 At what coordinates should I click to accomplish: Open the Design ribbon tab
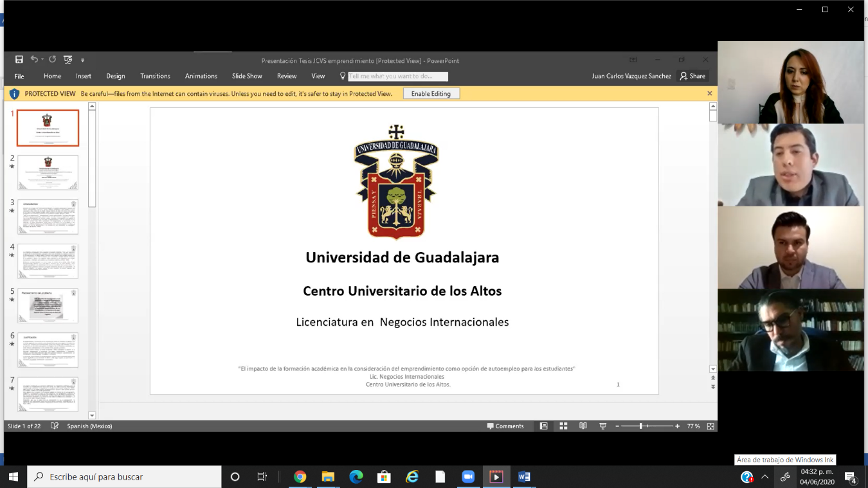(116, 76)
